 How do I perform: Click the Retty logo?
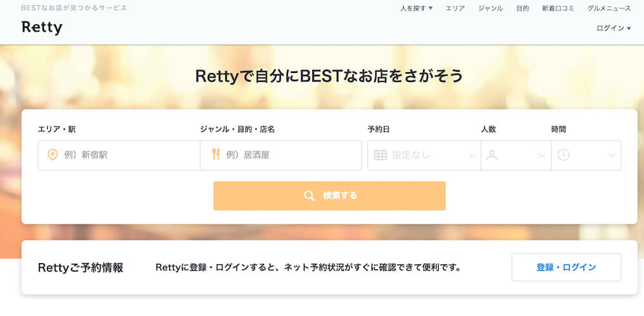[42, 28]
